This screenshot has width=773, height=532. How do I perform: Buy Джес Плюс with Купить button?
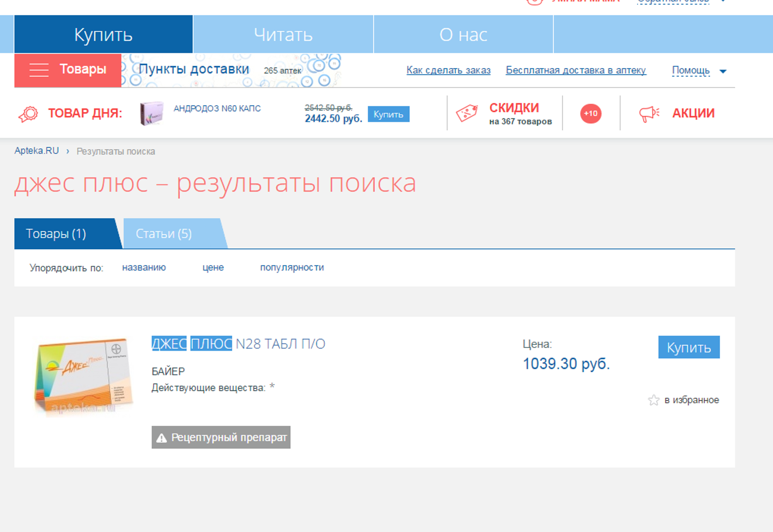689,347
